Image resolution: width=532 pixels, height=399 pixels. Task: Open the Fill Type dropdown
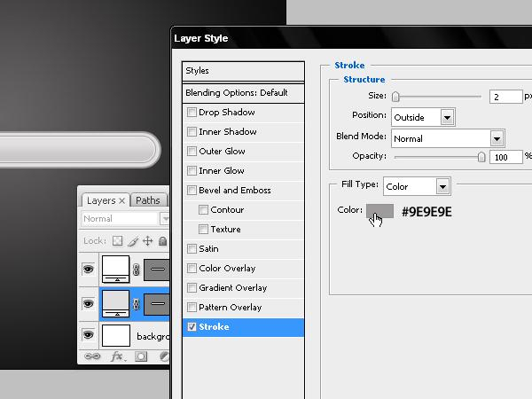point(417,186)
